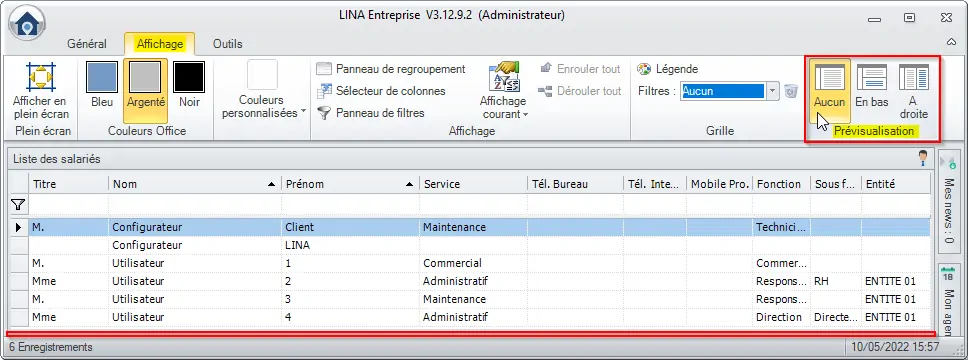The height and width of the screenshot is (360, 968).
Task: Select the A droite preview layout
Action: (x=913, y=90)
